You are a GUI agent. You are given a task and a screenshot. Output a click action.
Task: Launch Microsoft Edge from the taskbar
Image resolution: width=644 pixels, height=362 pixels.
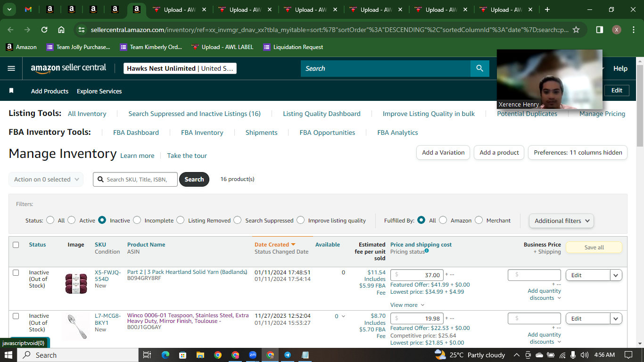[x=165, y=355]
